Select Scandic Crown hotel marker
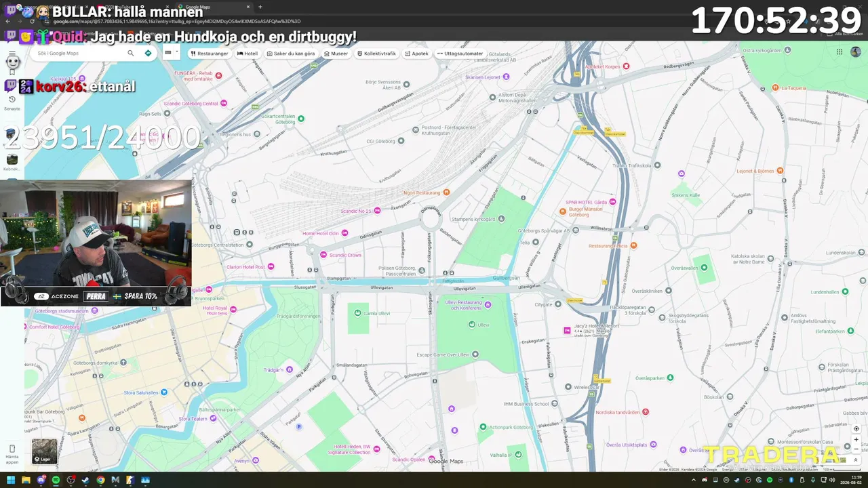 [x=323, y=255]
